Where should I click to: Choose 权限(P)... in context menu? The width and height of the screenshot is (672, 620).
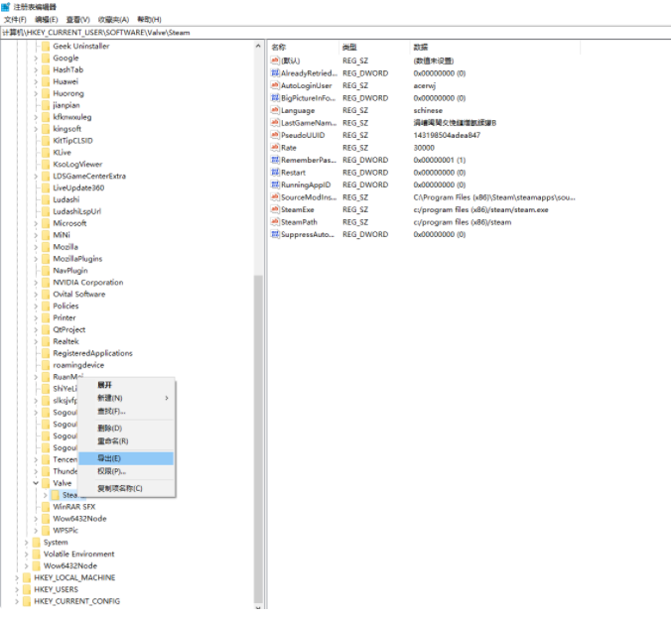tap(126, 471)
